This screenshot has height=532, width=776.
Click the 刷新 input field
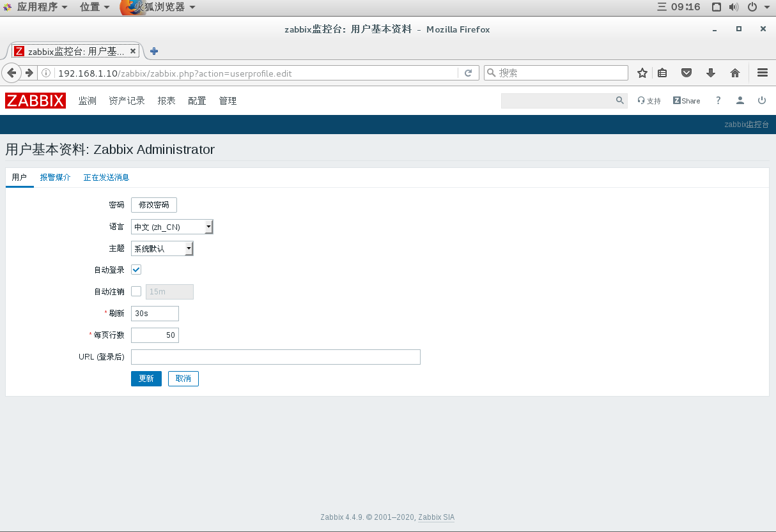coord(155,314)
